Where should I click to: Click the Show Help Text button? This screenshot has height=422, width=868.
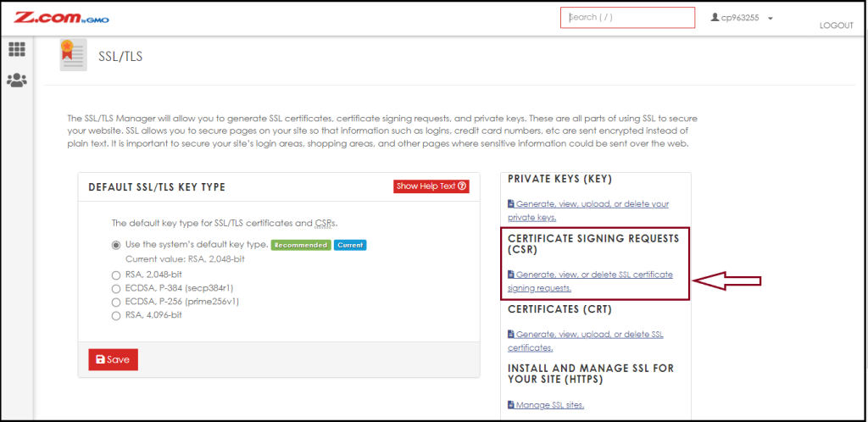pyautogui.click(x=431, y=186)
